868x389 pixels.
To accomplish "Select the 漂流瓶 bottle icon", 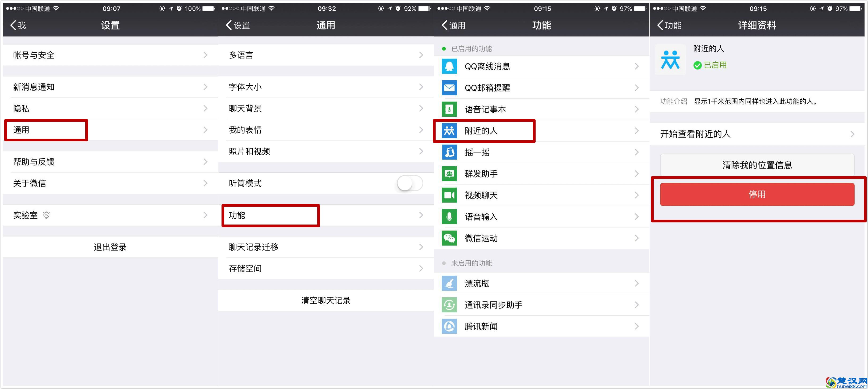I will (x=449, y=283).
